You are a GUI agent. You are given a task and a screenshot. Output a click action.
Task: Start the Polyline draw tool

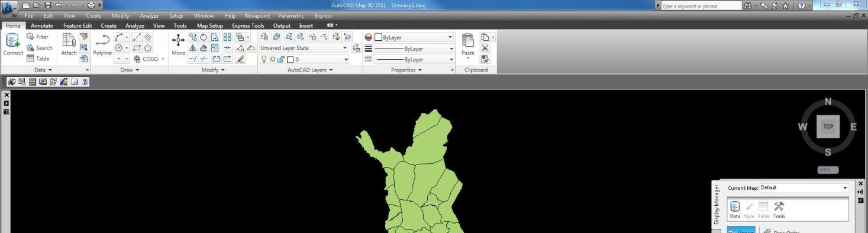102,45
